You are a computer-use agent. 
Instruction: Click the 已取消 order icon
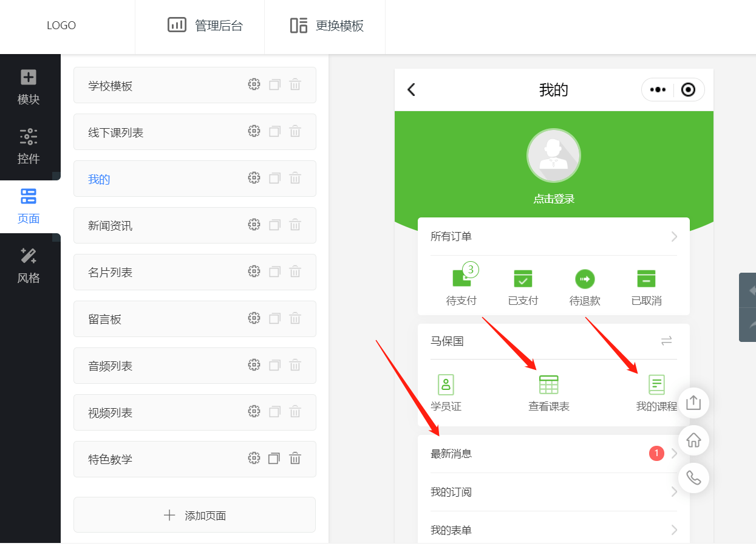[646, 279]
